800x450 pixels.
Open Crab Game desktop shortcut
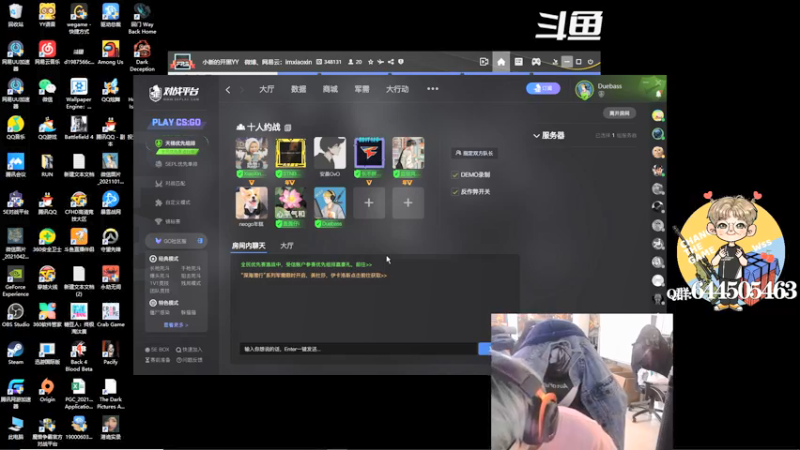110,315
